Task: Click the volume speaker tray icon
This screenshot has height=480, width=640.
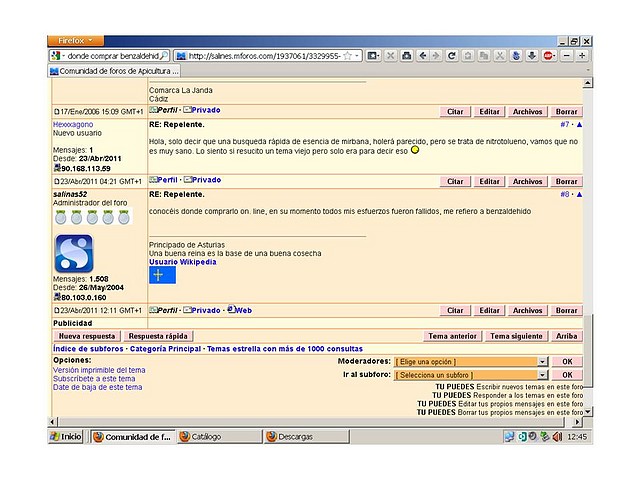Action: 557,437
